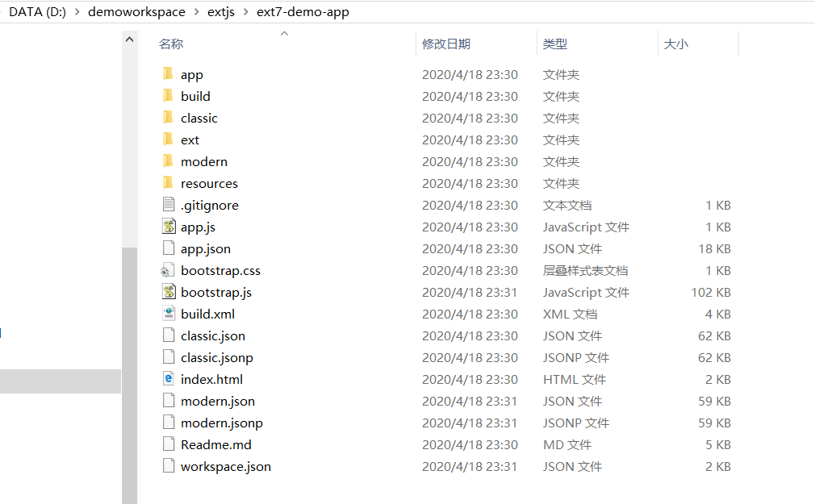Expand chevron after extjs in address bar

tap(246, 12)
